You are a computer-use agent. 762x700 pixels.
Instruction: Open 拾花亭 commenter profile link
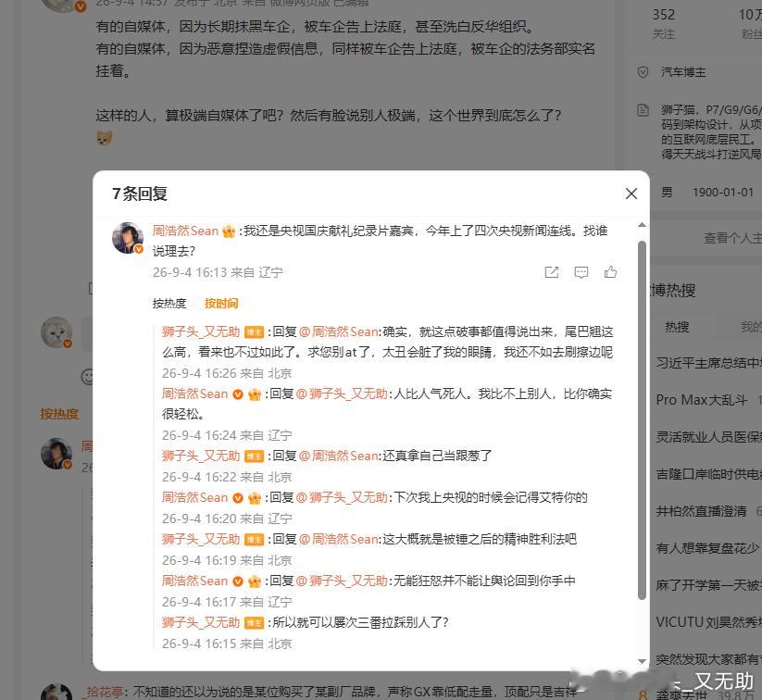click(x=105, y=692)
